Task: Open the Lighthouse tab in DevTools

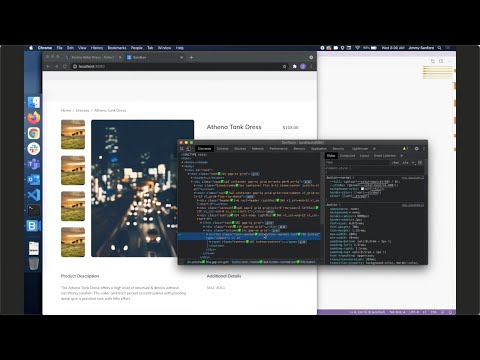Action: tap(360, 149)
